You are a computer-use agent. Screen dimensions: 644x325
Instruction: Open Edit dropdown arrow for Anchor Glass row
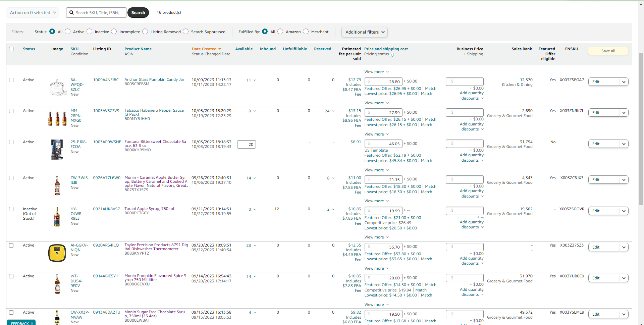coord(624,82)
